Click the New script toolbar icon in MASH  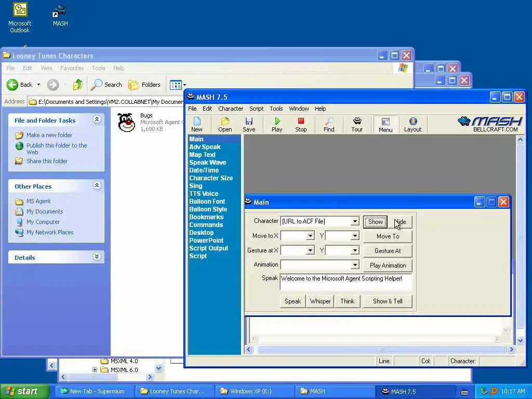[x=197, y=125]
